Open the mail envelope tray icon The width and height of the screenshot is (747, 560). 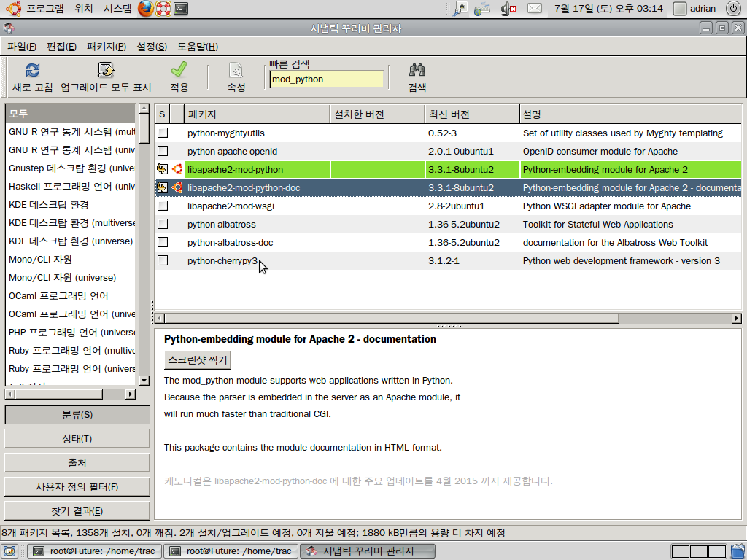(x=535, y=9)
